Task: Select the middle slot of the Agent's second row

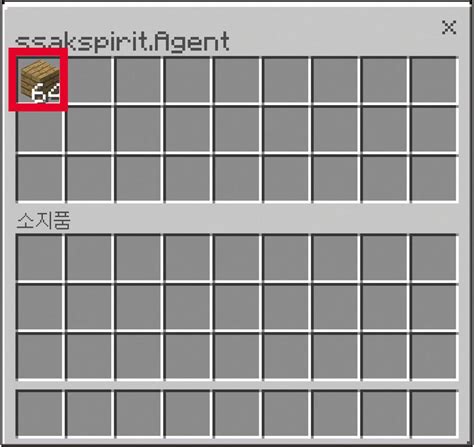Action: 236,130
